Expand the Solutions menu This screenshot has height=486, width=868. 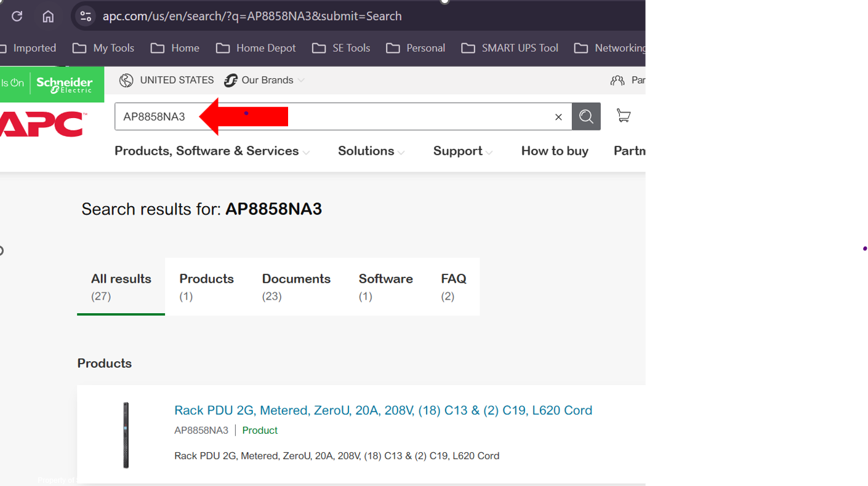371,151
